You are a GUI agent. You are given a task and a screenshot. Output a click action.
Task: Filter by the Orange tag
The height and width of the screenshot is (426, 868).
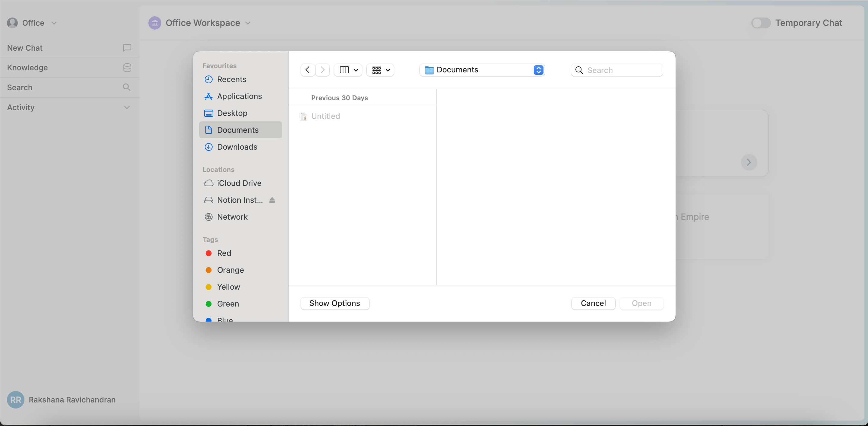(241, 270)
